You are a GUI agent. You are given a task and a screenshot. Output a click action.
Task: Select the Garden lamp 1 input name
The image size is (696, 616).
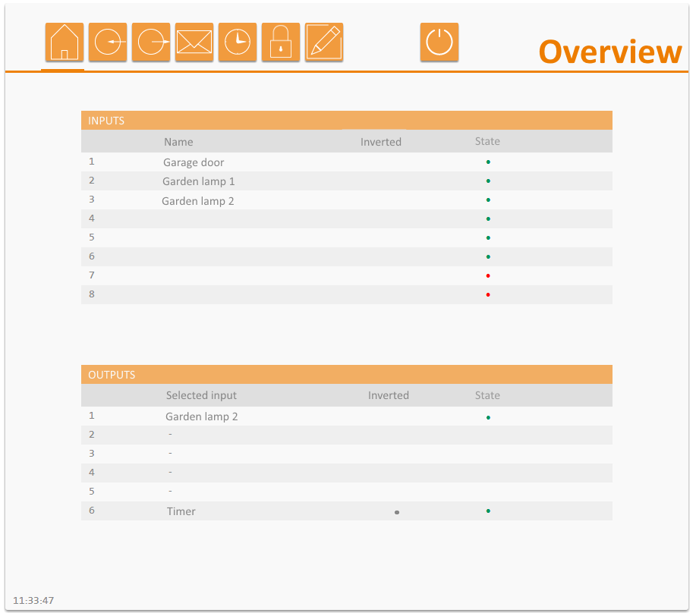pos(199,181)
